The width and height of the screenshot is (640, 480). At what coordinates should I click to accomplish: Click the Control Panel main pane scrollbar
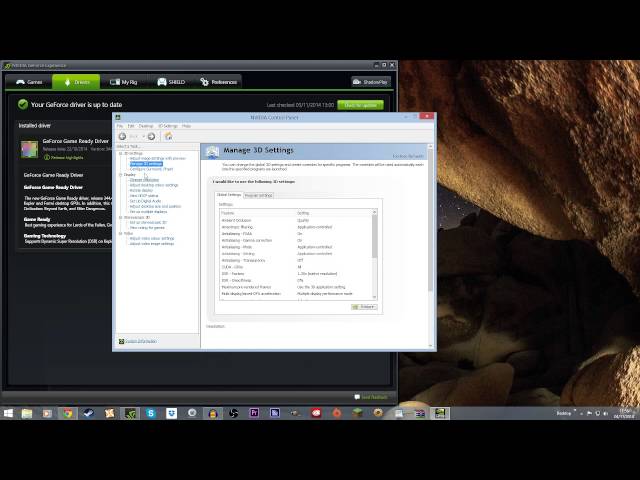tap(430, 246)
